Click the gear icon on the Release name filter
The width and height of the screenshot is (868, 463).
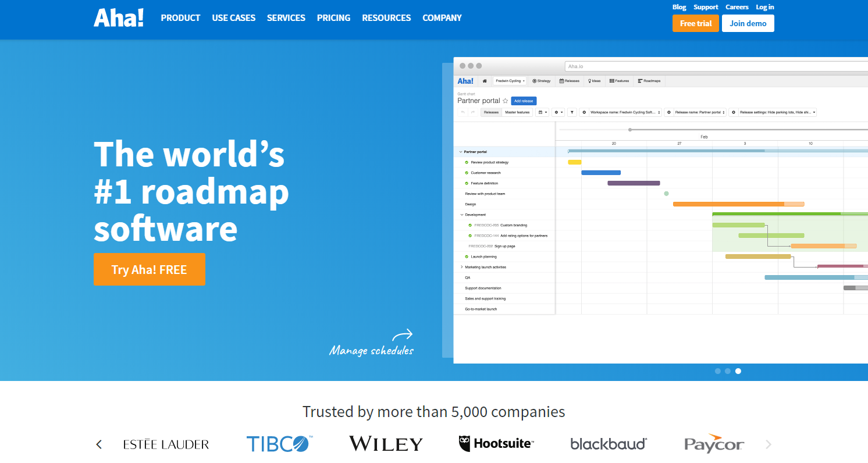tap(668, 112)
